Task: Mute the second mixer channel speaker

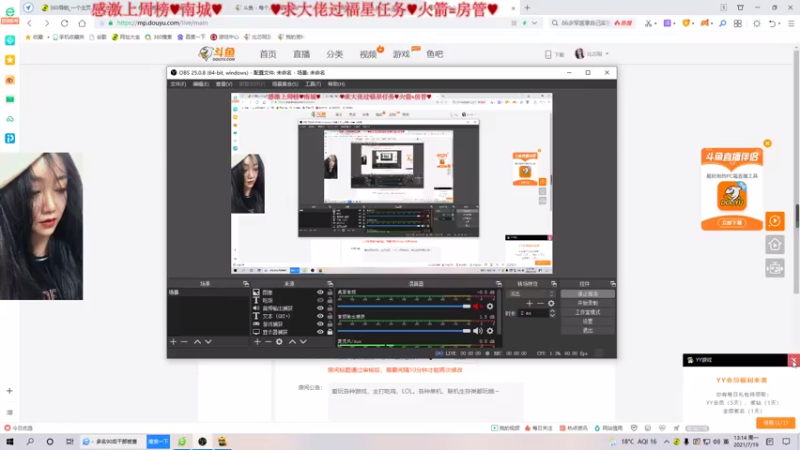Action: point(477,331)
